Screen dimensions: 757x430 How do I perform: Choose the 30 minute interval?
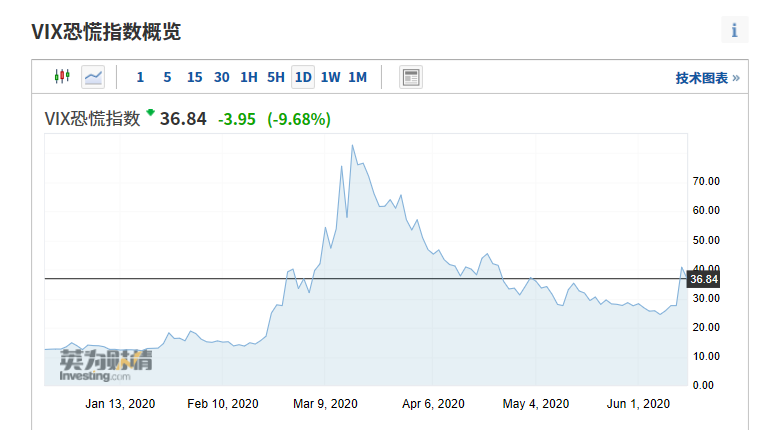point(222,77)
